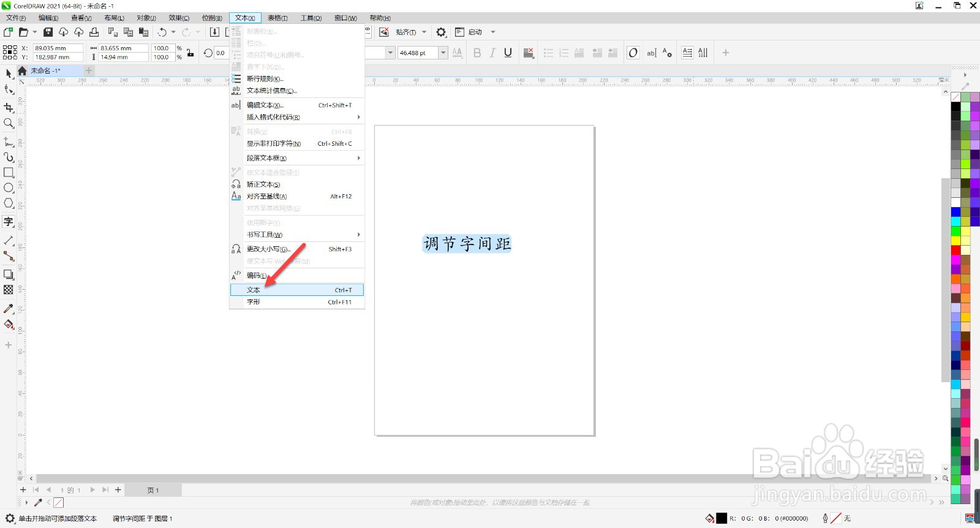Expand the 贴齐 snap-to dropdown
Viewport: 980px width, 528px height.
tap(424, 32)
